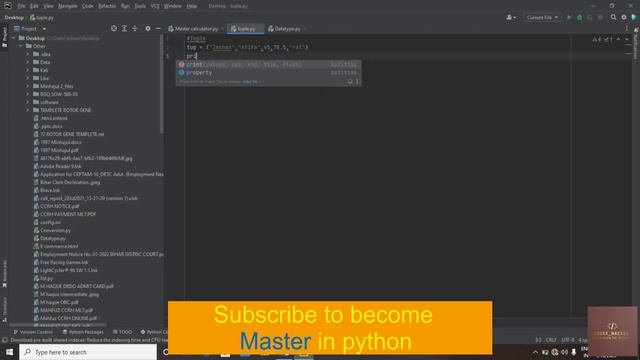The width and height of the screenshot is (640, 360).
Task: Collapse the Desktop root folder
Action: 14,38
